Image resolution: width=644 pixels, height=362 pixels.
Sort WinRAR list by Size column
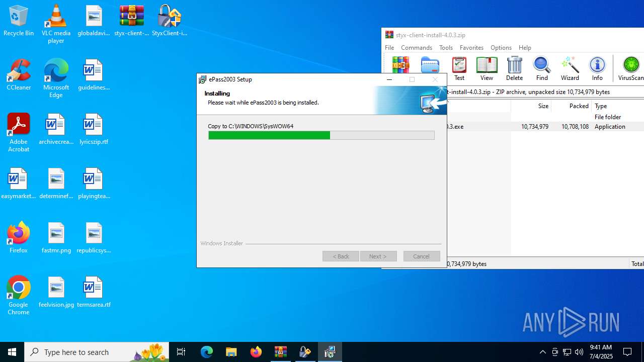click(531, 106)
